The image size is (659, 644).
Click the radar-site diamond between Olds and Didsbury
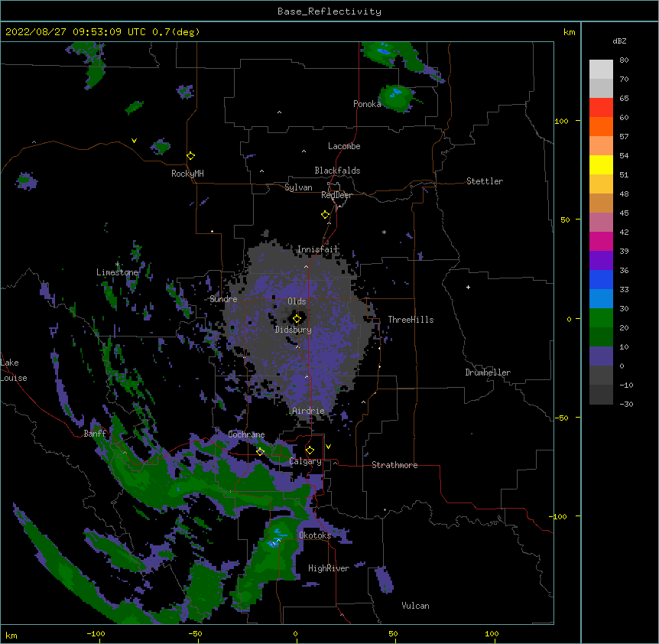[x=297, y=318]
